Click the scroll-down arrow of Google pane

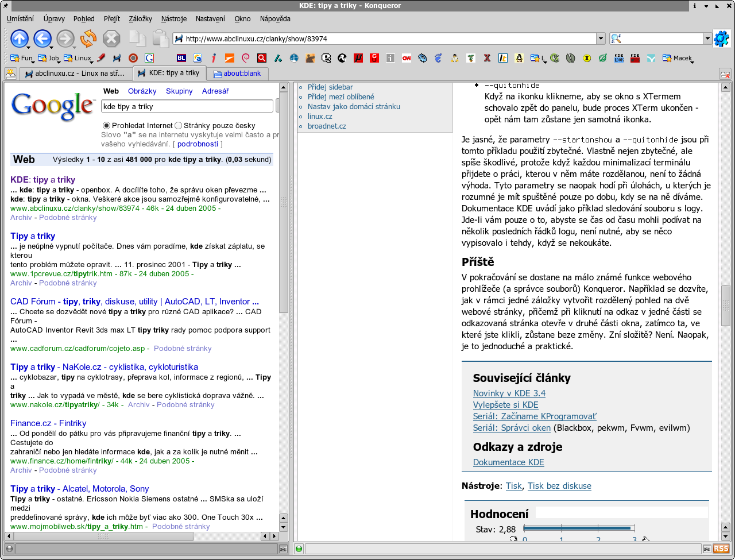(283, 527)
